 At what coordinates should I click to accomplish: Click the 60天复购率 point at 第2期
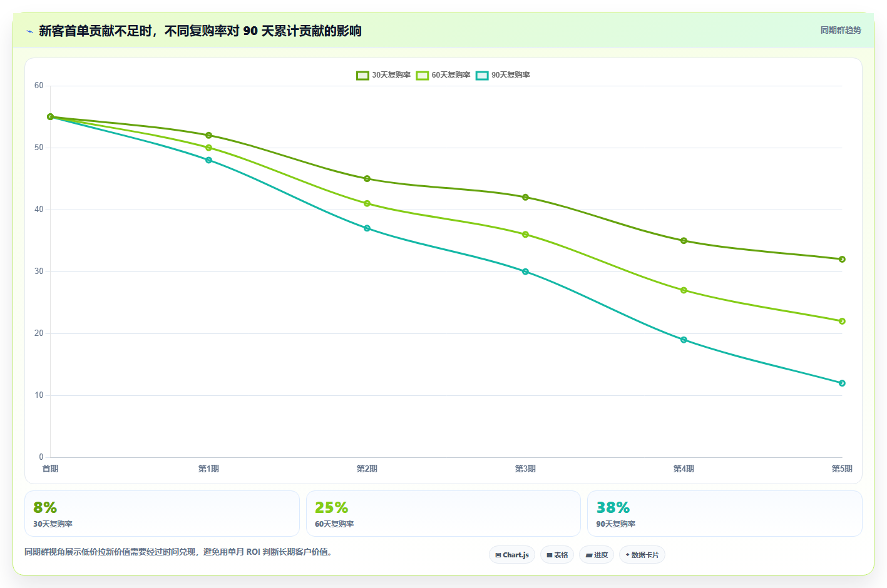pyautogui.click(x=367, y=203)
